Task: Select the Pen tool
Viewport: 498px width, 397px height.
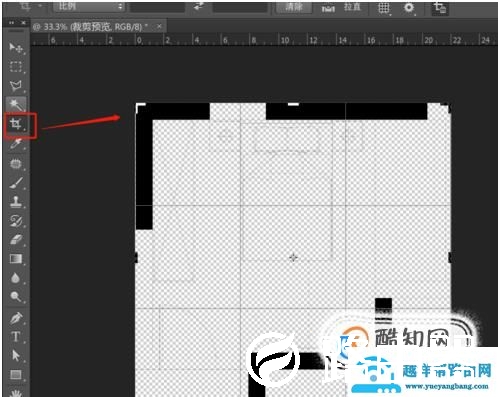Action: pos(16,318)
